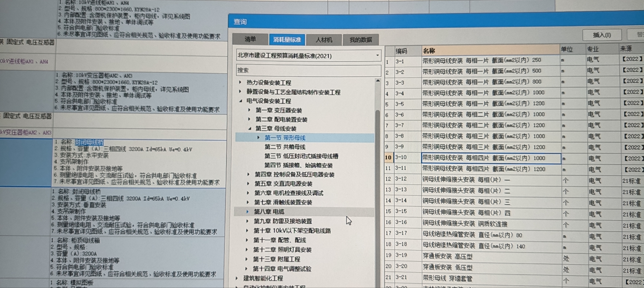644x288 pixels.
Task: Select 第十三章 附属工程 item
Action: [277, 259]
